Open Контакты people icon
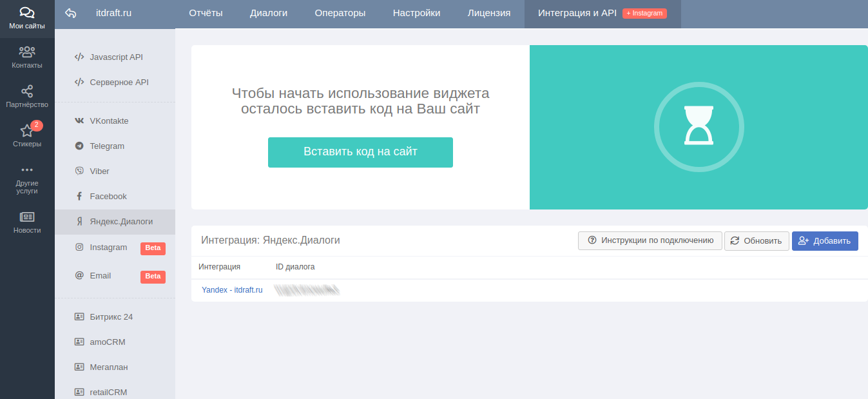Viewport: 868px width, 399px height. pyautogui.click(x=27, y=52)
